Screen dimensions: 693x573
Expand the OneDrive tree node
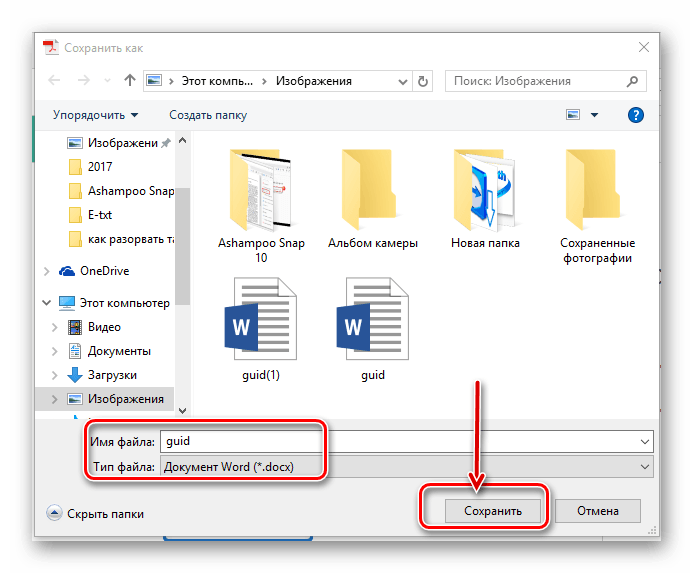(x=47, y=271)
